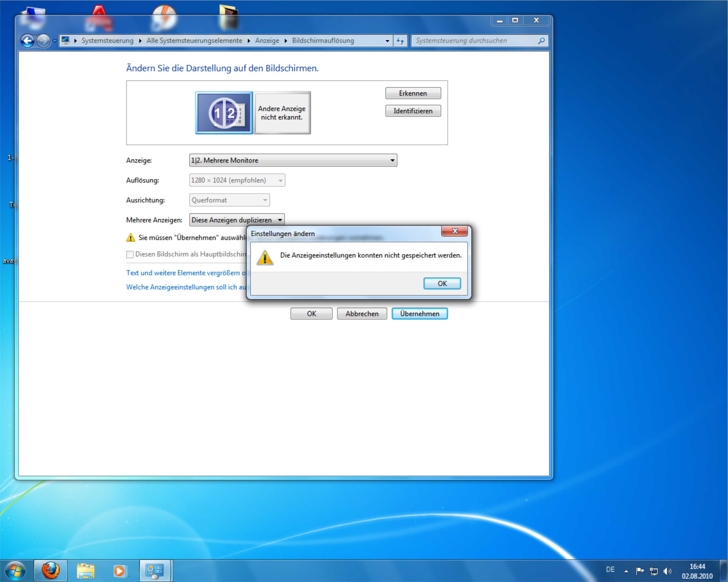Click the Identifizieren button
Viewport: 728px width, 582px height.
coord(413,111)
